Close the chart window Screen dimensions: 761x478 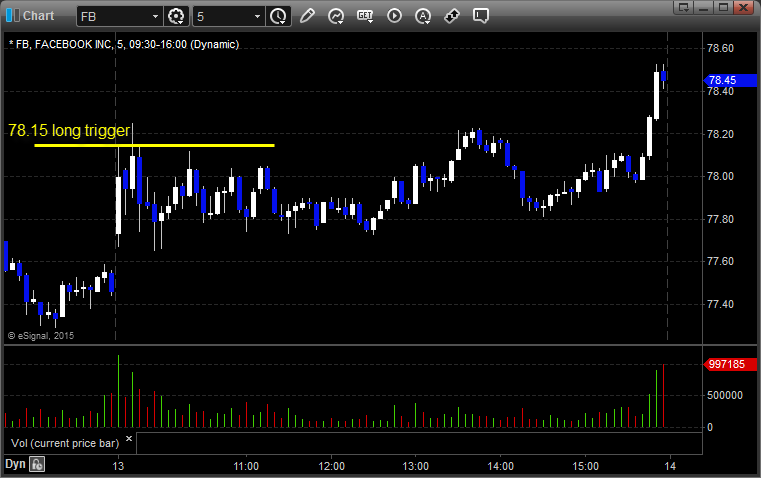coord(744,7)
